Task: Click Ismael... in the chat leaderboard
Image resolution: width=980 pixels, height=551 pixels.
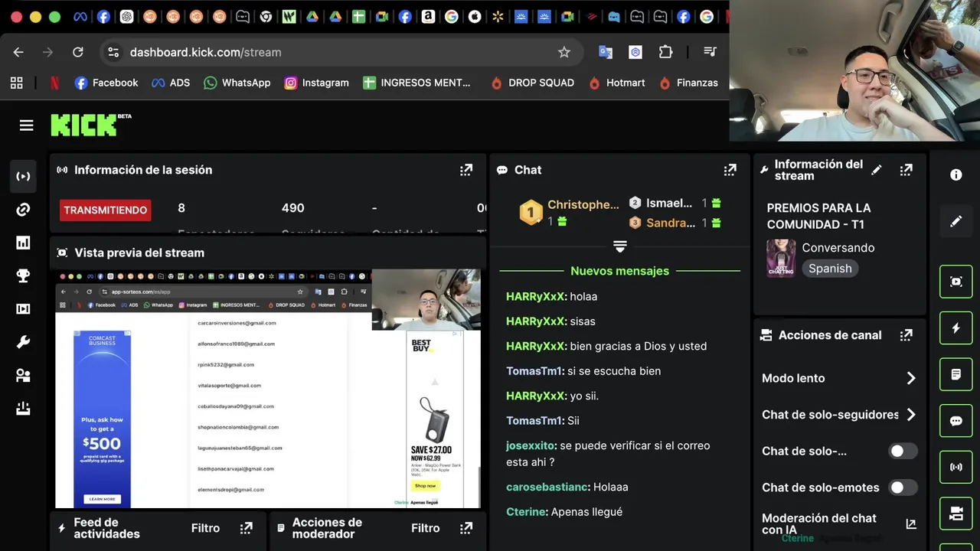Action: click(x=669, y=203)
